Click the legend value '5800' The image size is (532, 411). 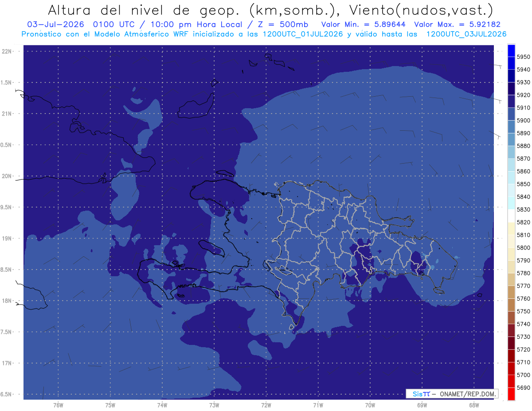click(523, 247)
